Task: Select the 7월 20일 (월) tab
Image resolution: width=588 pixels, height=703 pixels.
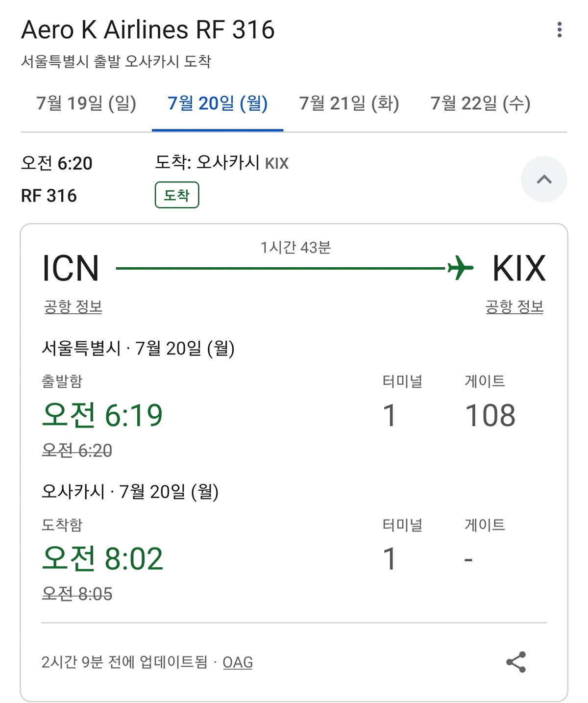Action: pyautogui.click(x=218, y=103)
